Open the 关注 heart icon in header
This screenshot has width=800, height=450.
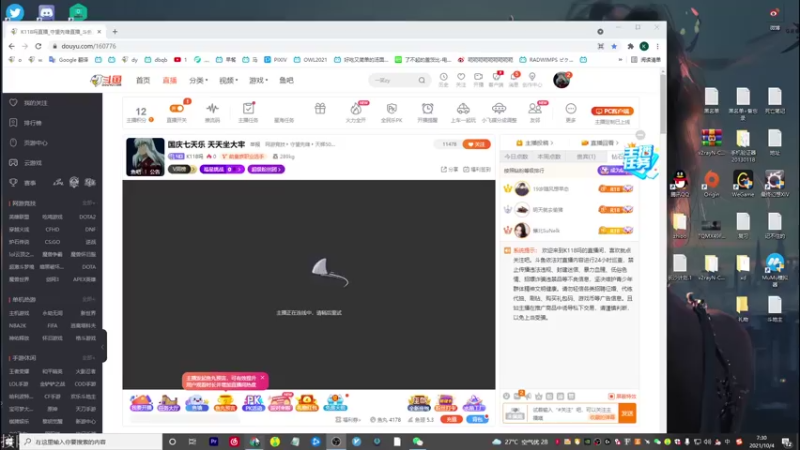click(461, 77)
